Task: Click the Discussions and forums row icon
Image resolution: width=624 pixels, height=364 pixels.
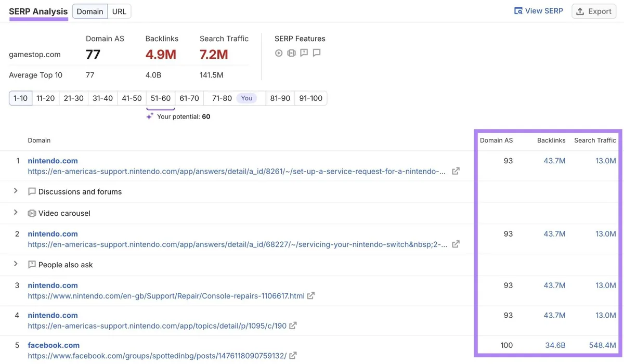Action: [32, 192]
